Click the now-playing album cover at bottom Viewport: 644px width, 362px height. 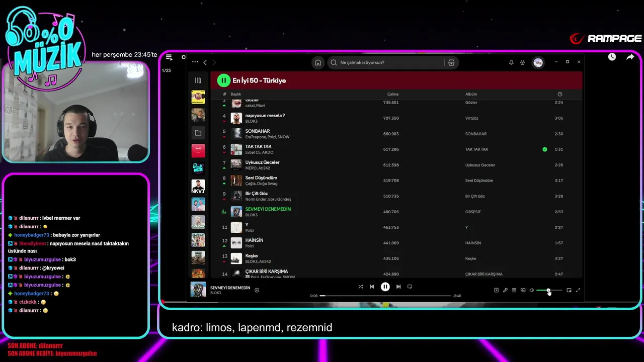(198, 290)
